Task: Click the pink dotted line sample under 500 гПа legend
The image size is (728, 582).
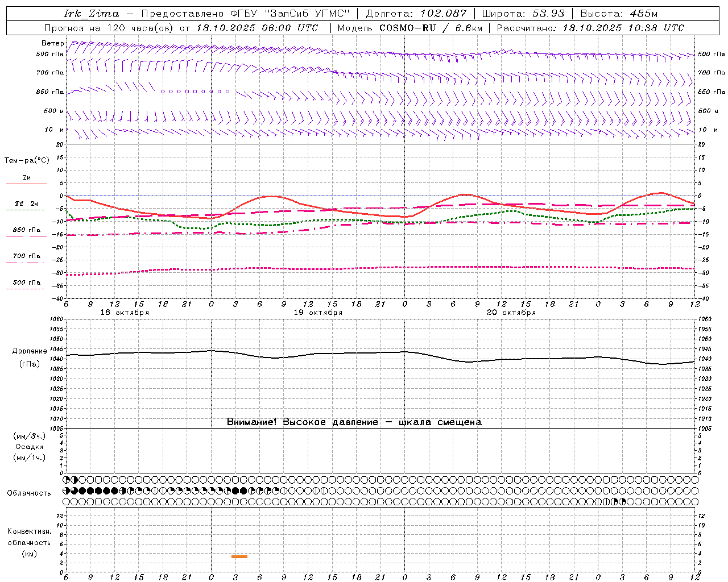Action: [25, 289]
